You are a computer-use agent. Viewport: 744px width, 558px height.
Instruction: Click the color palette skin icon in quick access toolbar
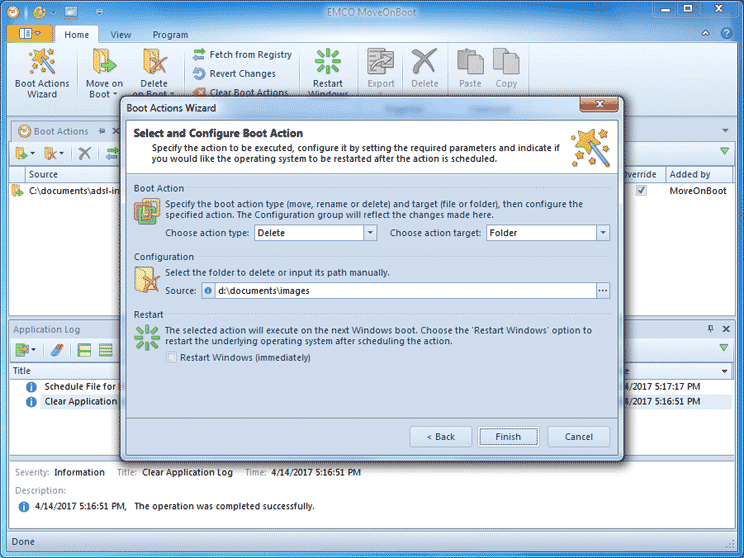click(x=40, y=12)
